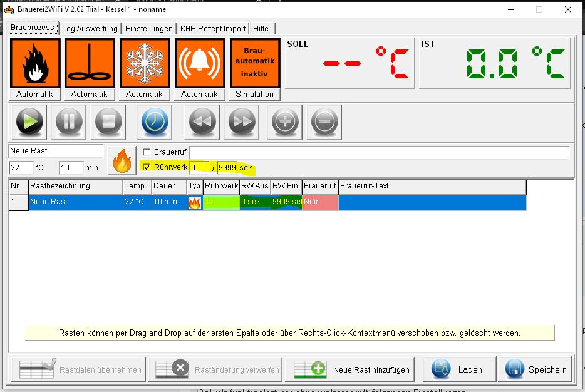Click the fast-forward next rest button
The height and width of the screenshot is (392, 585).
pyautogui.click(x=242, y=121)
